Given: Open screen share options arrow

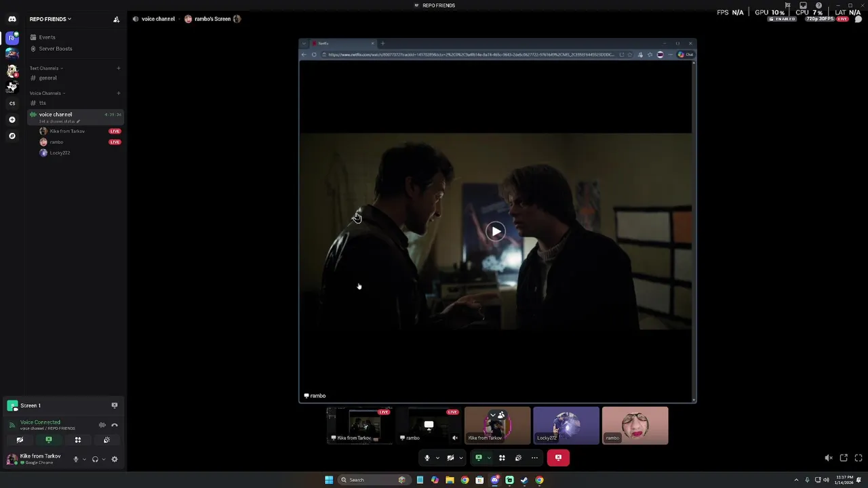Looking at the screenshot, I should click(x=488, y=457).
